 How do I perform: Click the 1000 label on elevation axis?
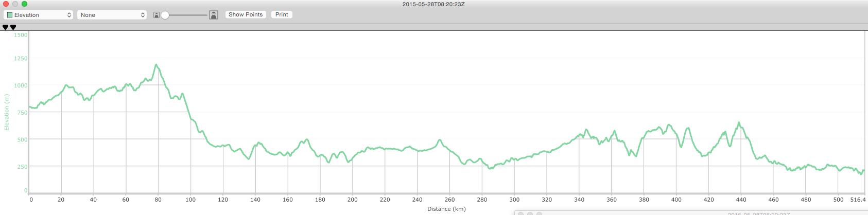click(x=21, y=85)
